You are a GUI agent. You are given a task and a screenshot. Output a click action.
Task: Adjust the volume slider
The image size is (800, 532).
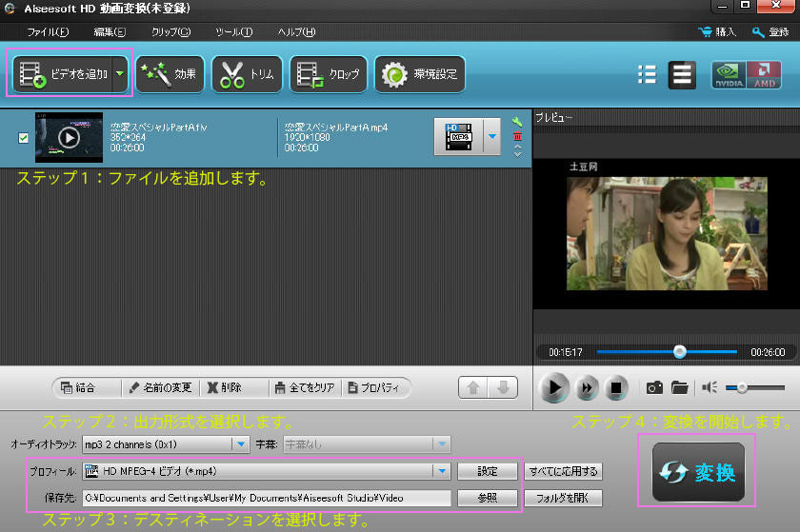755,388
